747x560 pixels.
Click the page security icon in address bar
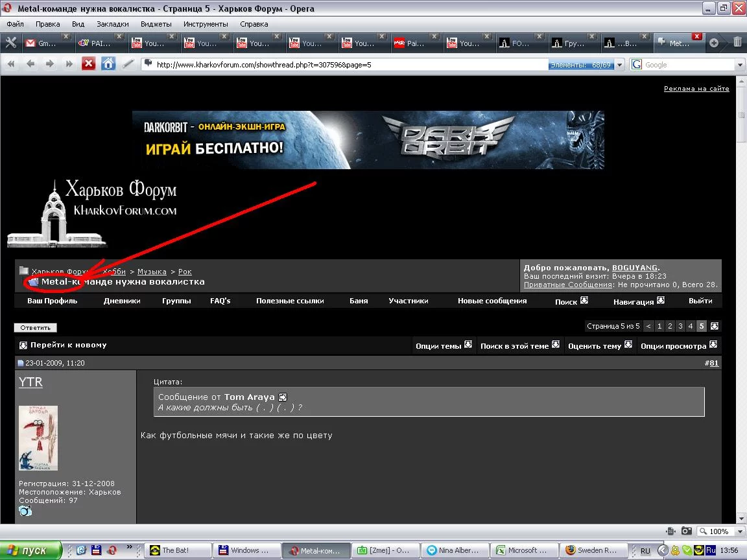point(148,64)
